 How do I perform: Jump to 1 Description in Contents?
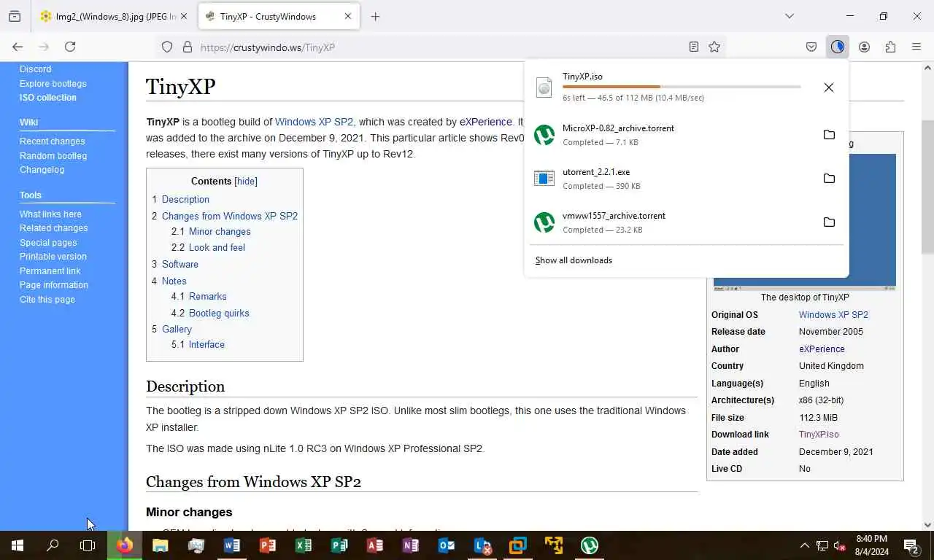(x=180, y=200)
